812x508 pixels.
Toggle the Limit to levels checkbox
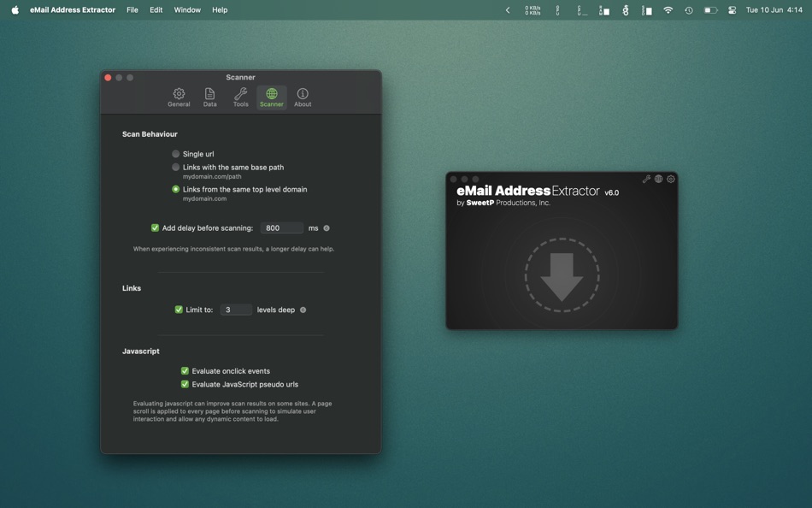(x=179, y=310)
